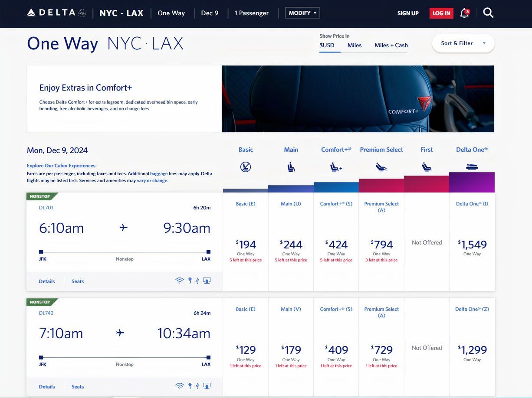
Task: Open the search magnifier icon
Action: click(x=488, y=13)
